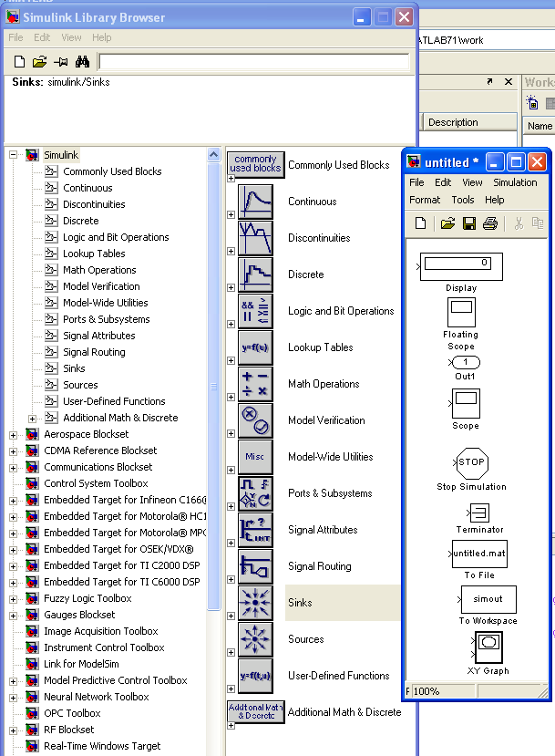Undock the MATLAB panel with arrow icon
The width and height of the screenshot is (555, 756).
pos(489,81)
